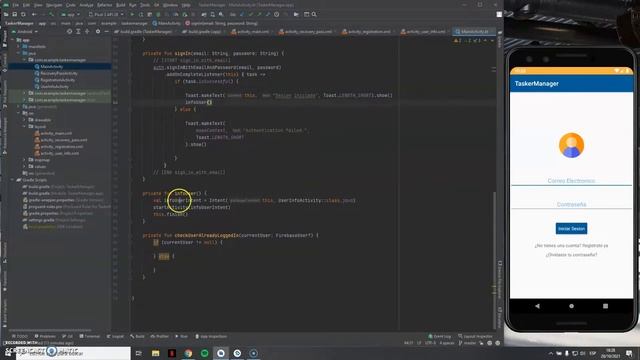Click the Back navigation arrow
Viewport: 640px width, 360px height.
click(x=34, y=14)
